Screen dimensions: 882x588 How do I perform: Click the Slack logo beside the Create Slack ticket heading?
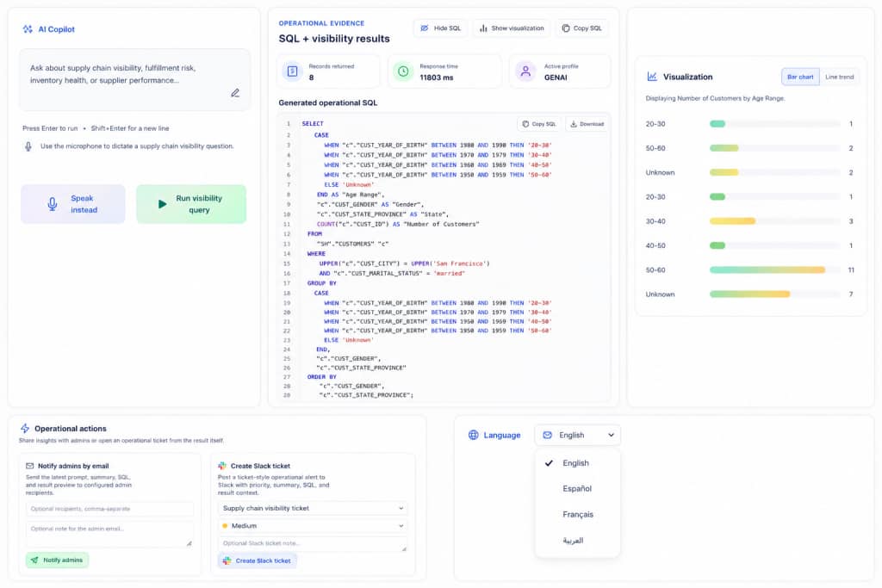click(x=222, y=466)
